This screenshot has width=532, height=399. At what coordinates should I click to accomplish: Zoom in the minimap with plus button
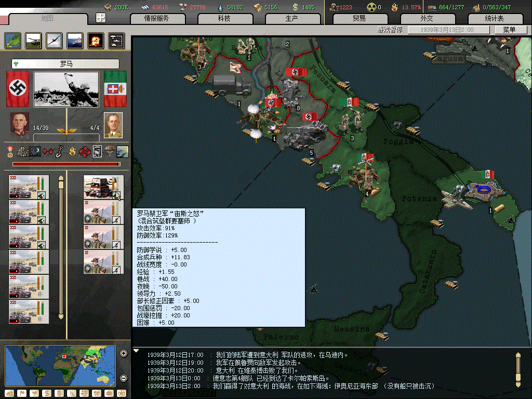click(x=123, y=354)
